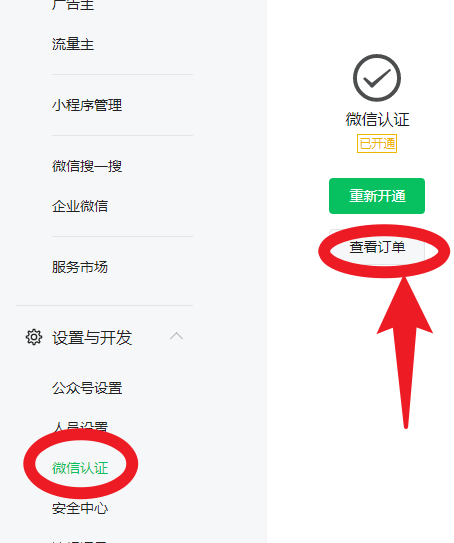454x543 pixels.
Task: Go to 微信搜一搜 in the sidebar
Action: coord(87,166)
